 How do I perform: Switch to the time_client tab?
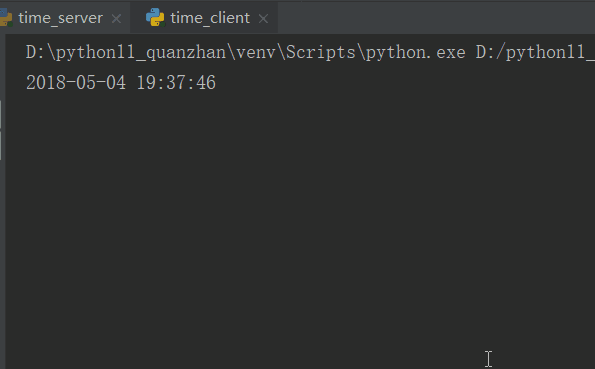pos(210,18)
